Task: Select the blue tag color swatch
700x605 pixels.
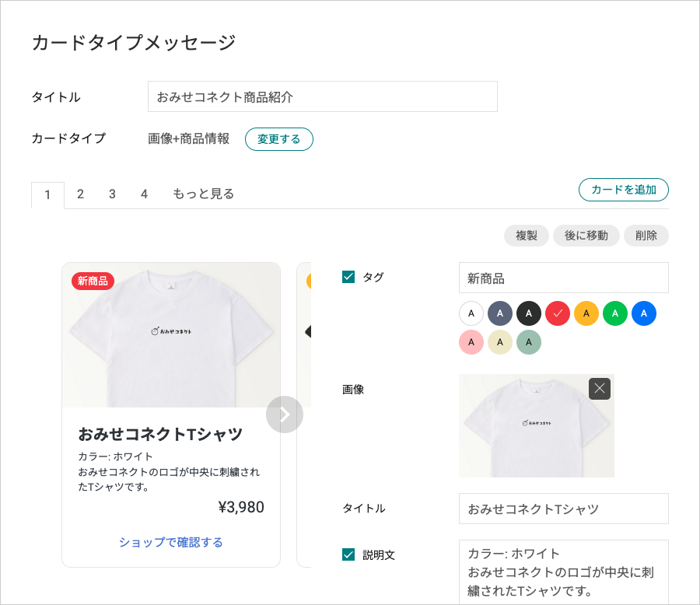Action: (644, 313)
